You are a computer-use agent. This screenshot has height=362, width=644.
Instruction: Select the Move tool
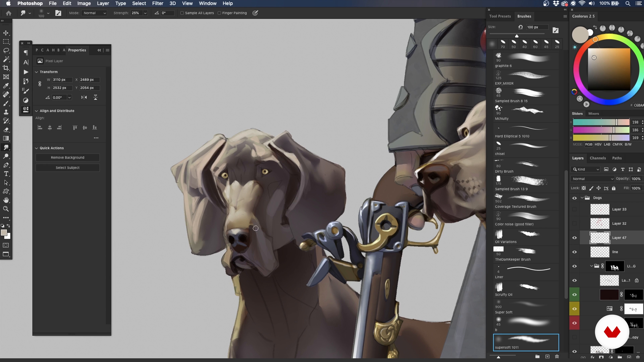[x=6, y=33]
